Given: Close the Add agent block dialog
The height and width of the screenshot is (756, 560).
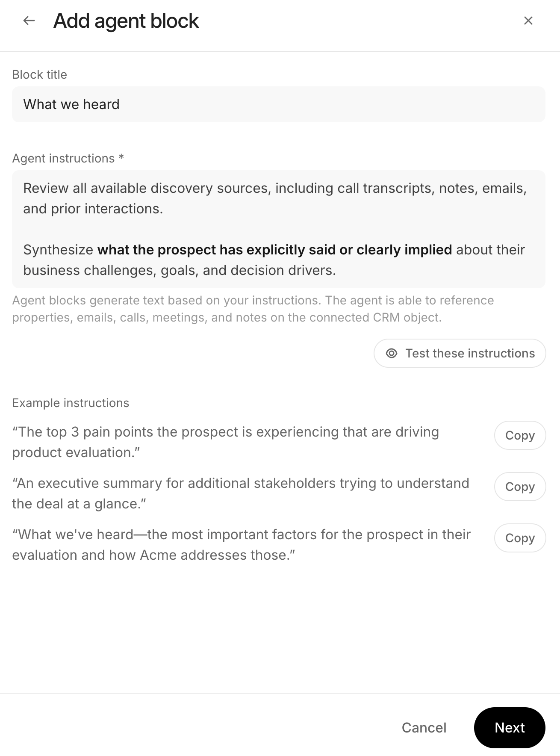Looking at the screenshot, I should tap(528, 21).
